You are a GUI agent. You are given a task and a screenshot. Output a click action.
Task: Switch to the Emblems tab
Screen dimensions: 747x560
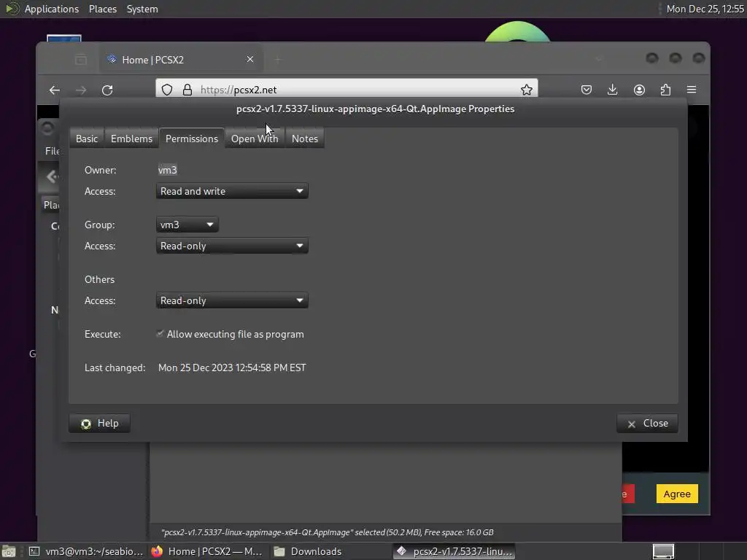point(131,139)
